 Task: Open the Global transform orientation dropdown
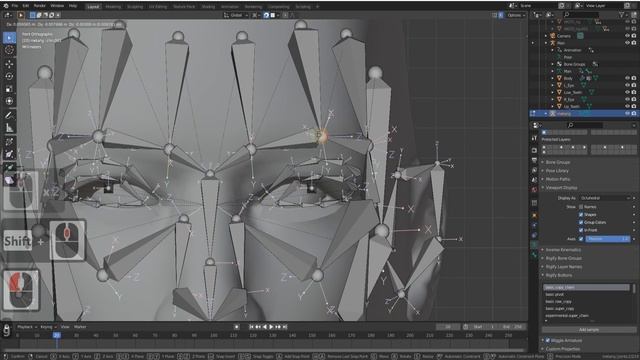tap(236, 15)
